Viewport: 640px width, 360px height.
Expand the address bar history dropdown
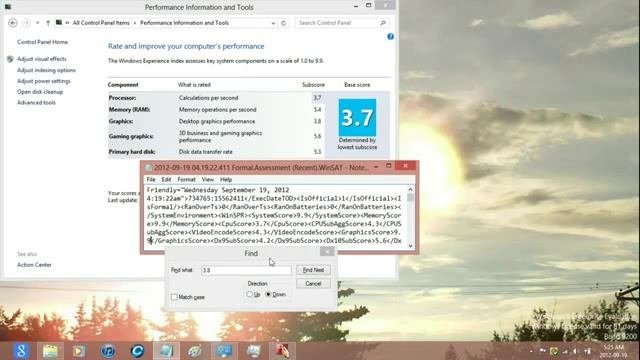coord(273,23)
